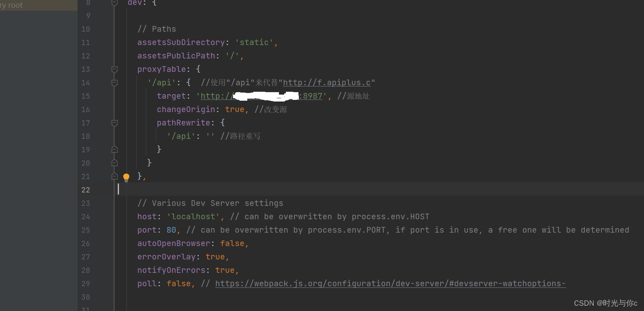644x311 pixels.
Task: Open the webpack.js.org dev-server link
Action: point(390,284)
